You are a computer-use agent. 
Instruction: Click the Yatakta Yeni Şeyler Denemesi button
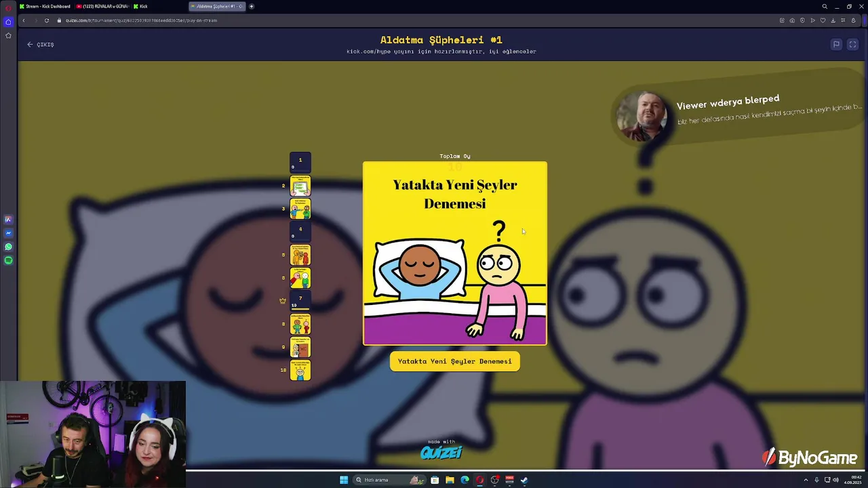coord(455,361)
